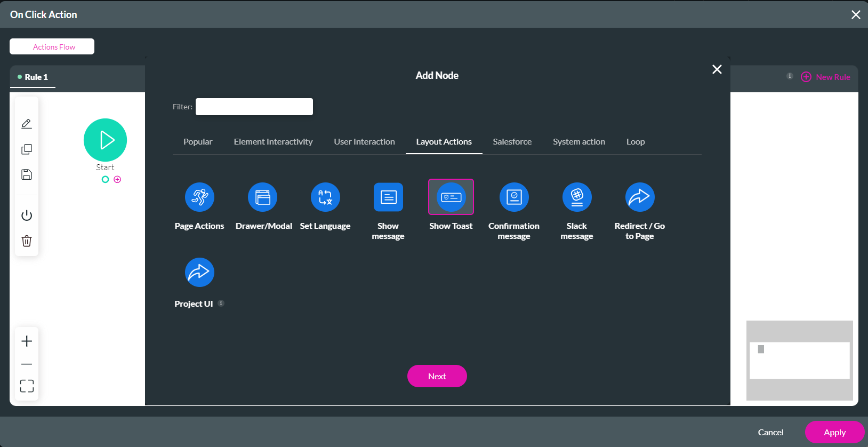Image resolution: width=868 pixels, height=447 pixels.
Task: Click the Cancel button
Action: click(771, 433)
